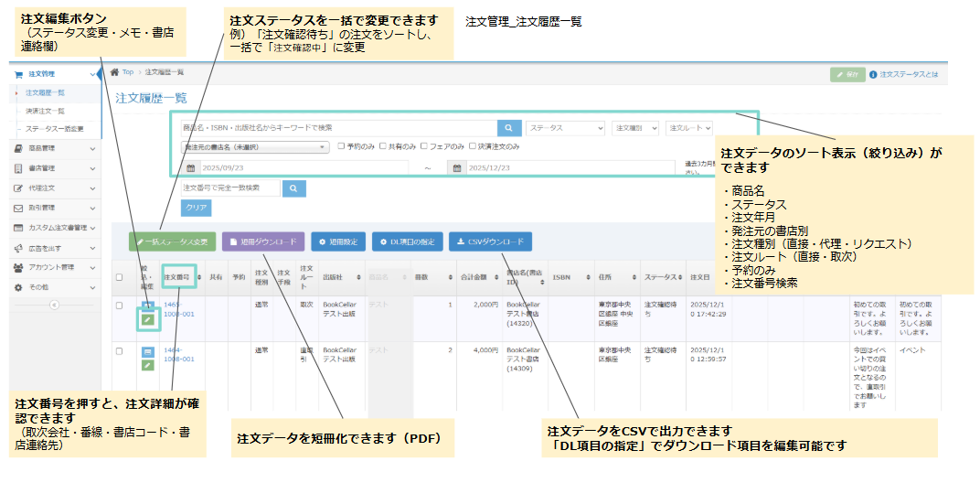Expand the カスタム注文書管理 sidebar section chevron

[92, 229]
